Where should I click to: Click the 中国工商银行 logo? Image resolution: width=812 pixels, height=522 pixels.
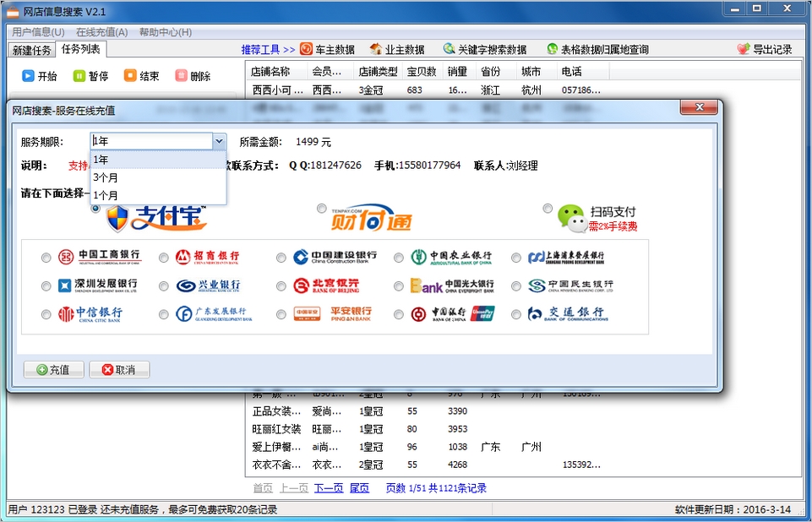pyautogui.click(x=99, y=257)
